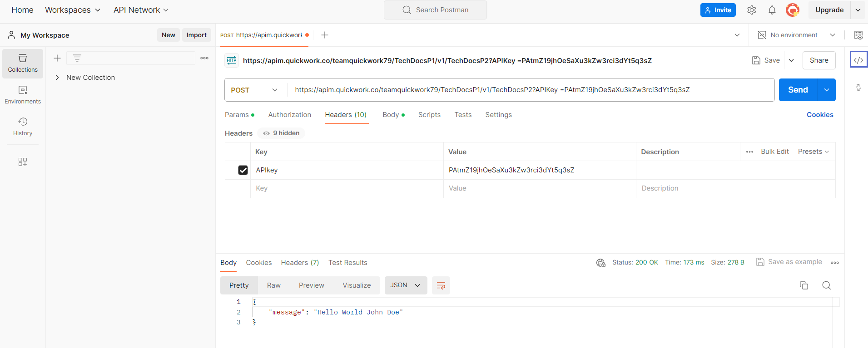The width and height of the screenshot is (868, 348).
Task: Click the Send button
Action: 798,90
